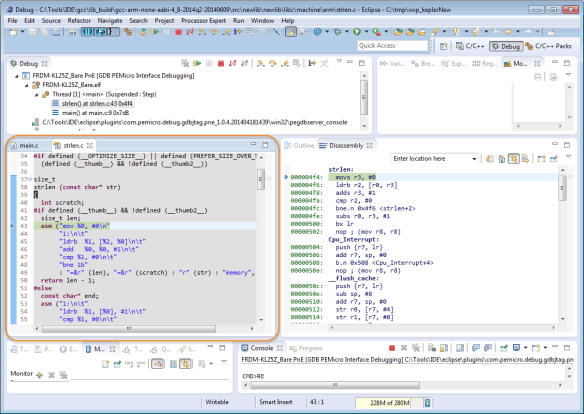Click Step Over icon in Debug view toolbar
This screenshot has height=414, width=584.
click(x=273, y=63)
